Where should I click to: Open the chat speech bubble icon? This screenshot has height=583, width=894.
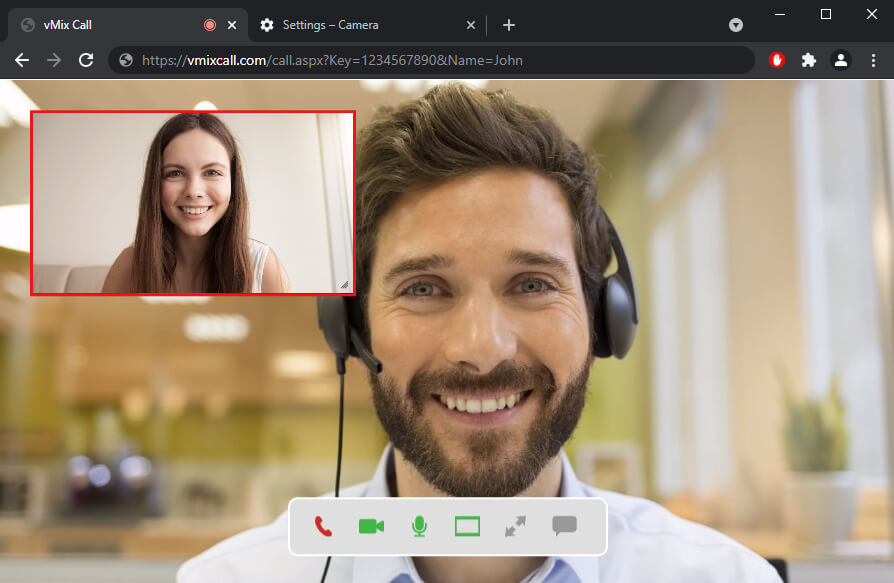click(x=564, y=526)
